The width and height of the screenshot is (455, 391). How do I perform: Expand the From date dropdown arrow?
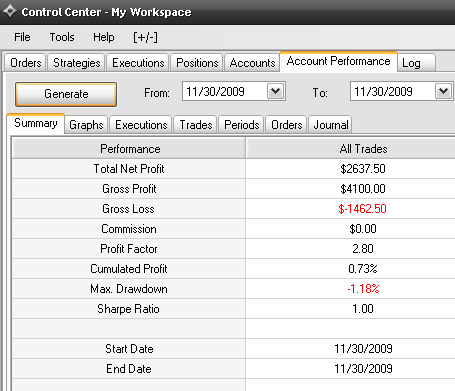[x=276, y=91]
